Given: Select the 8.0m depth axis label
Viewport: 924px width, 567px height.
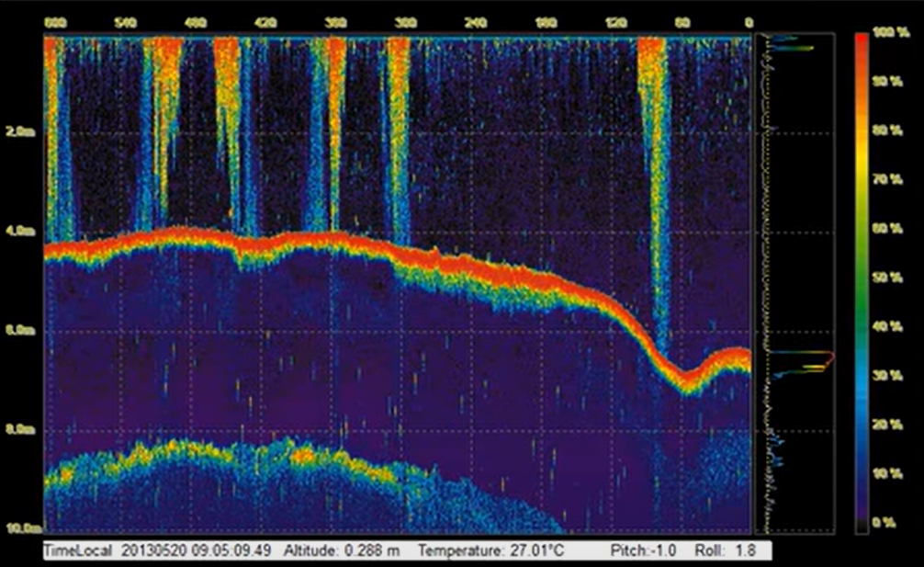Looking at the screenshot, I should click(x=21, y=429).
